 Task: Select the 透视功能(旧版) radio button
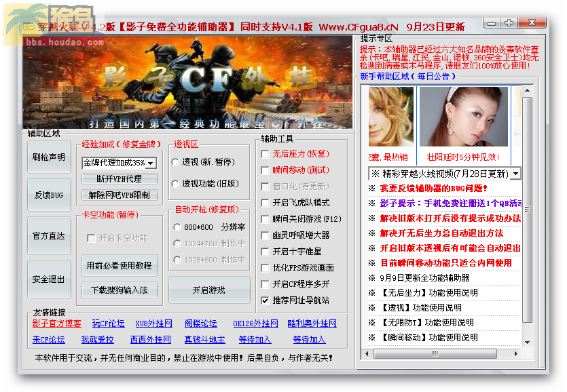(176, 184)
